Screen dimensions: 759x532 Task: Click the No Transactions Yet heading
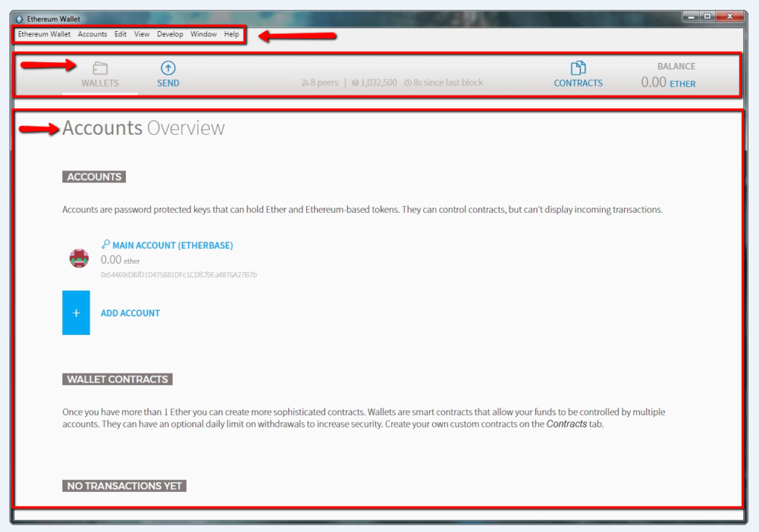(x=125, y=485)
